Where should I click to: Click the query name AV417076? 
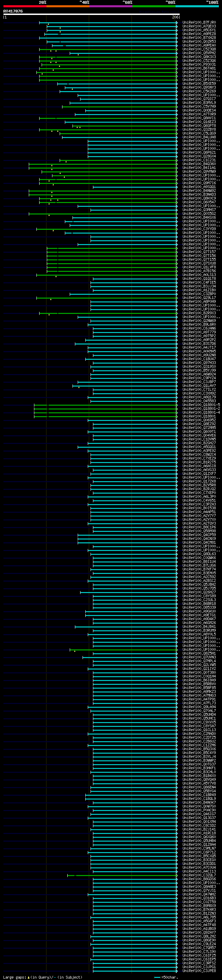pos(13,11)
